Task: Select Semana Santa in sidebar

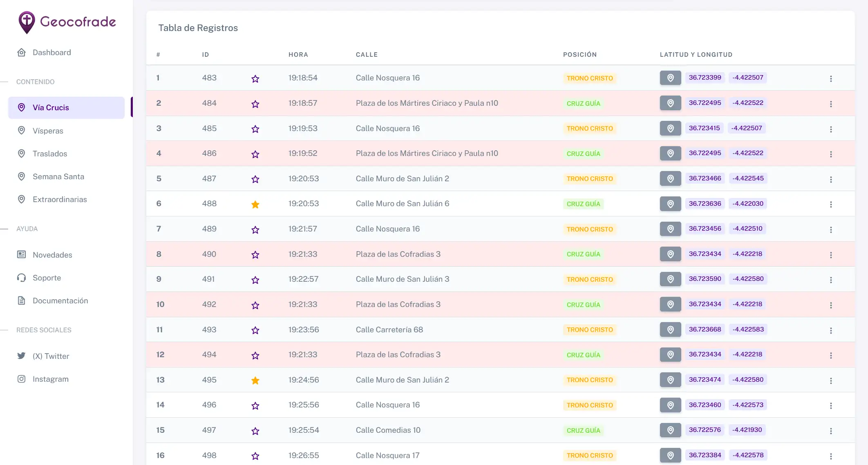Action: pyautogui.click(x=58, y=177)
